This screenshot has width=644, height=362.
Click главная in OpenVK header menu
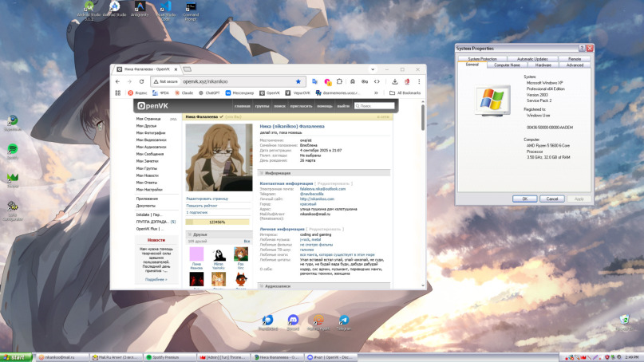tap(243, 106)
